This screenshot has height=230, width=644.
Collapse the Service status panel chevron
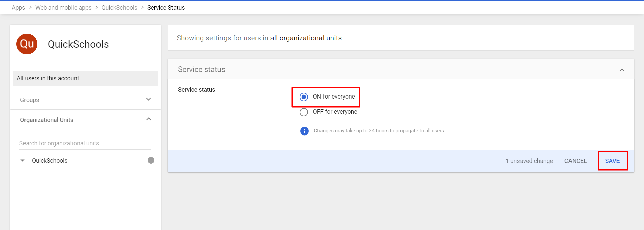coord(622,70)
